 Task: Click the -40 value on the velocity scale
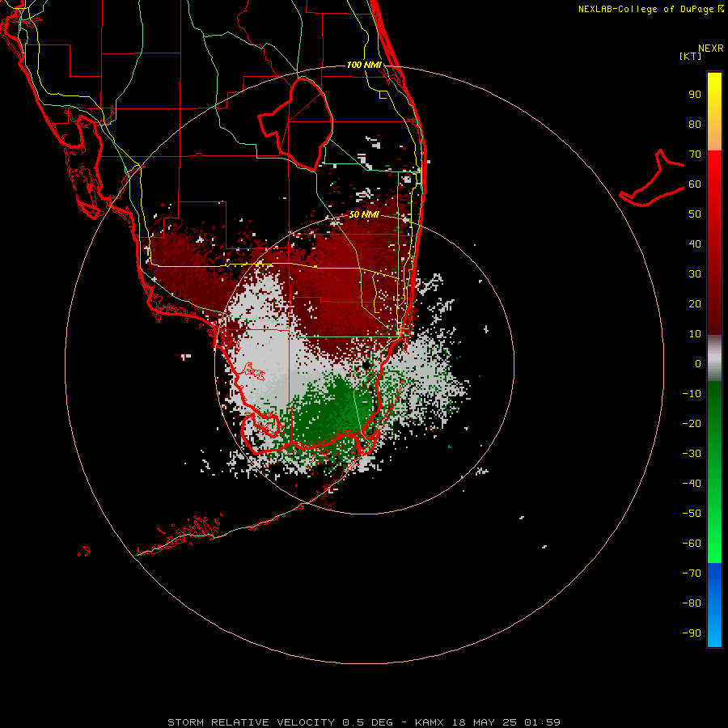(692, 484)
